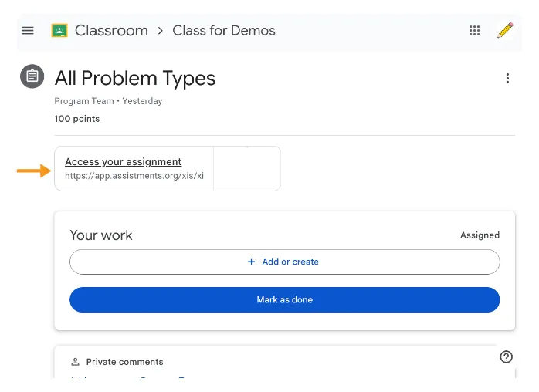Open the help question mark icon
The height and width of the screenshot is (392, 539).
[x=506, y=357]
